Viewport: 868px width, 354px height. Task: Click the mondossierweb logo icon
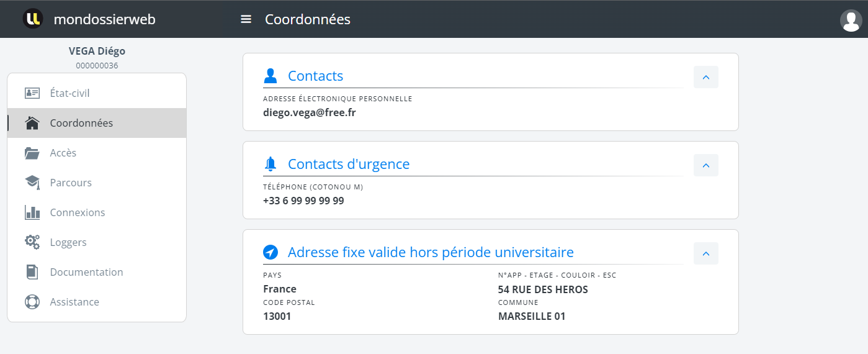pyautogui.click(x=32, y=19)
